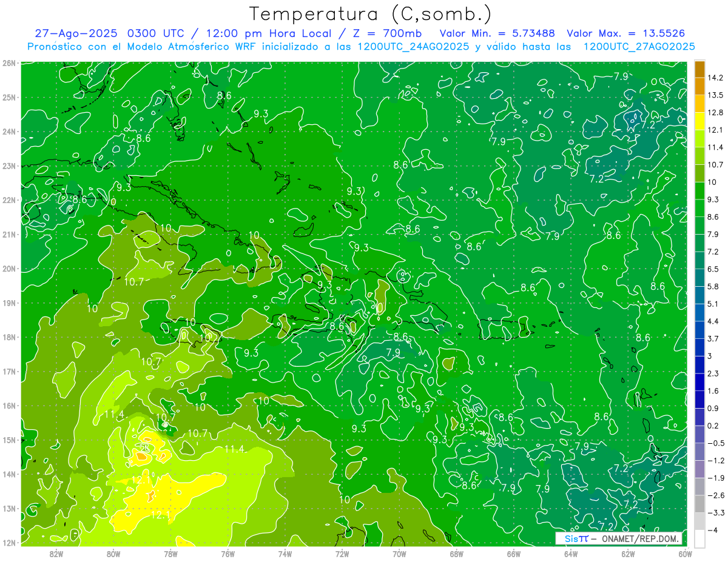Click the '3.7' legend value
Screen dimensions: 728x562
(x=715, y=339)
